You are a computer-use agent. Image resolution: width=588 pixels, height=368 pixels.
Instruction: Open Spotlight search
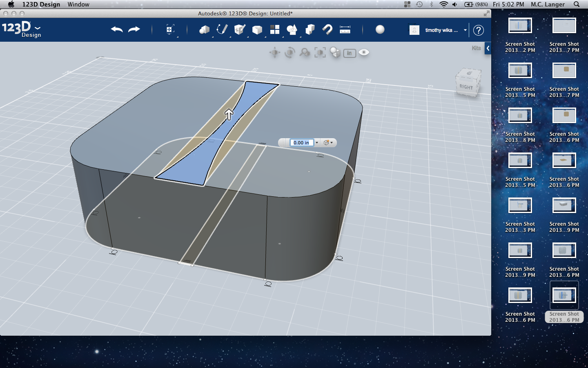click(x=577, y=4)
